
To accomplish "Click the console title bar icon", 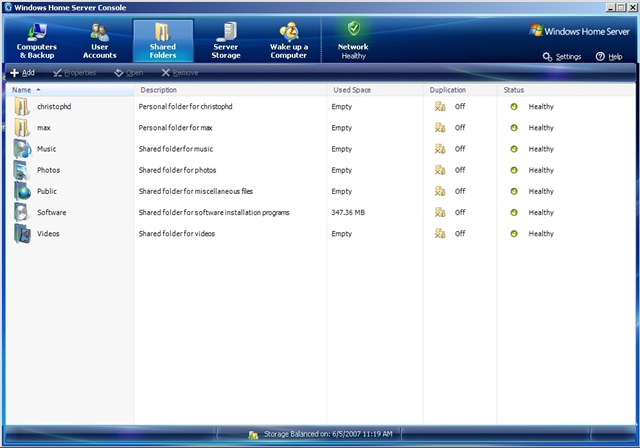I will 8,7.
